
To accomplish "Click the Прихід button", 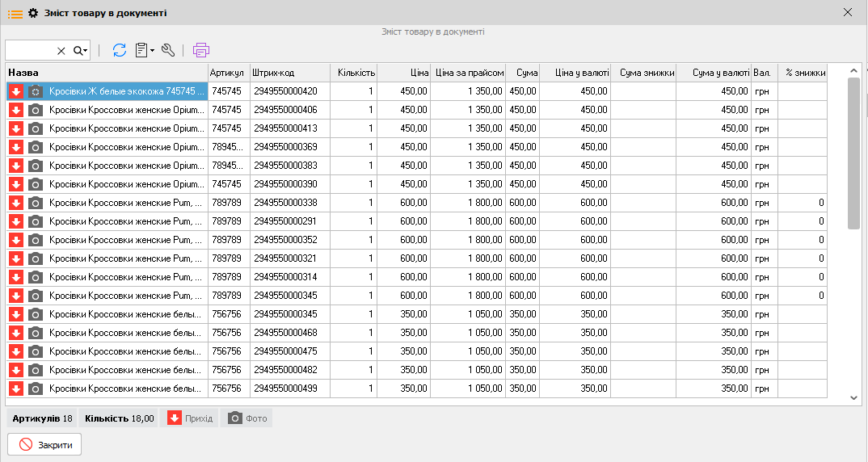I will (x=190, y=418).
